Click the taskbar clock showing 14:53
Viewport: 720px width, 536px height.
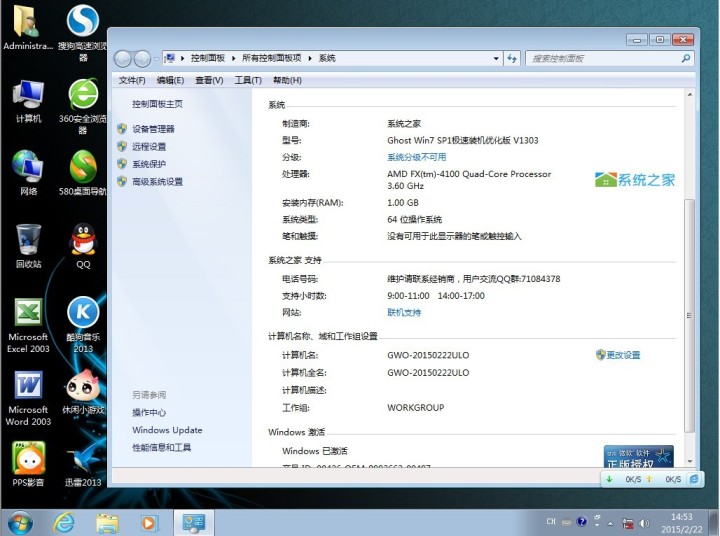click(x=681, y=523)
